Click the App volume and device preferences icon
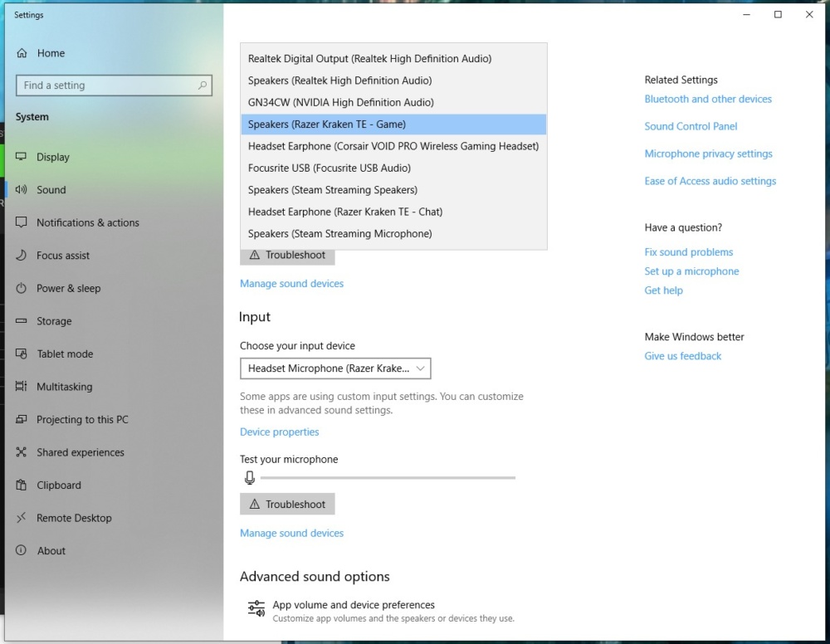This screenshot has height=644, width=830. (x=256, y=608)
